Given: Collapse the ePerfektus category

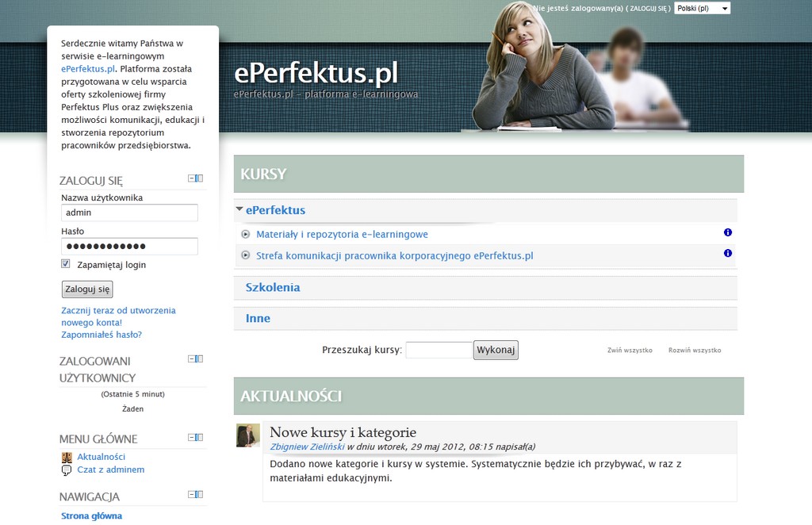Looking at the screenshot, I should point(239,209).
